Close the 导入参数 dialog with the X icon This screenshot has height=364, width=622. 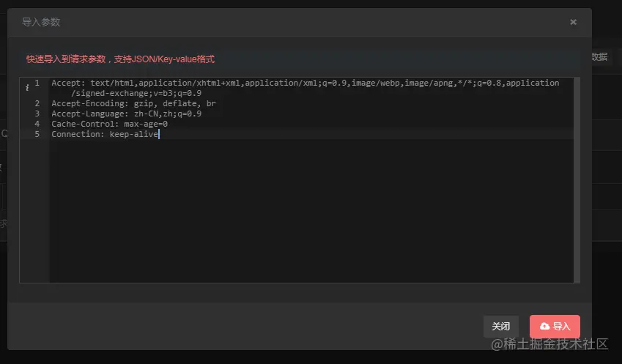(x=573, y=22)
